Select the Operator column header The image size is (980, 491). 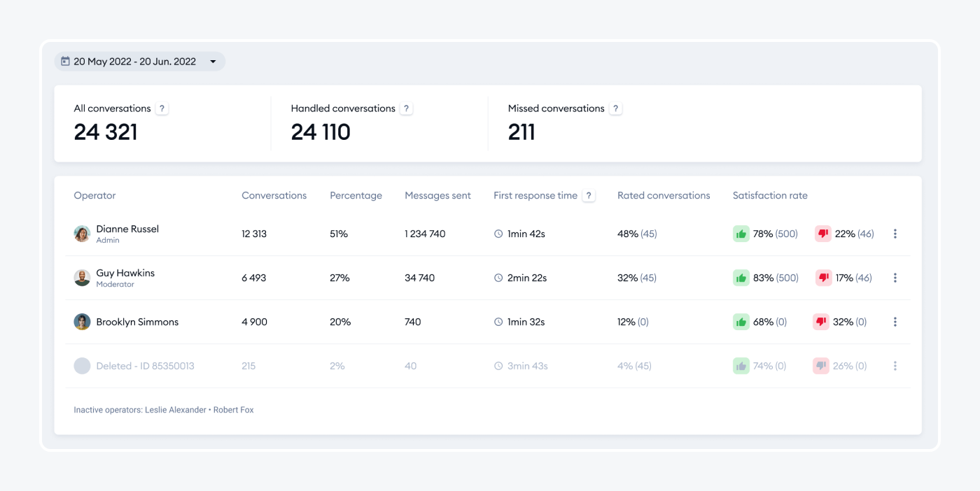(94, 195)
